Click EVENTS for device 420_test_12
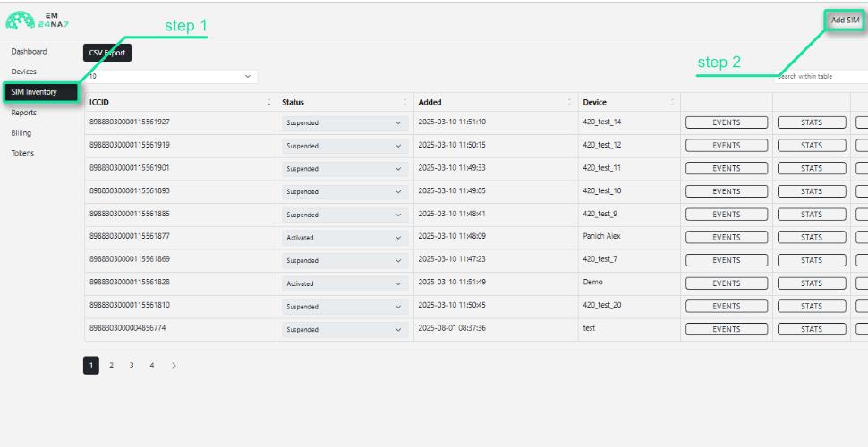This screenshot has height=447, width=868. [x=727, y=146]
